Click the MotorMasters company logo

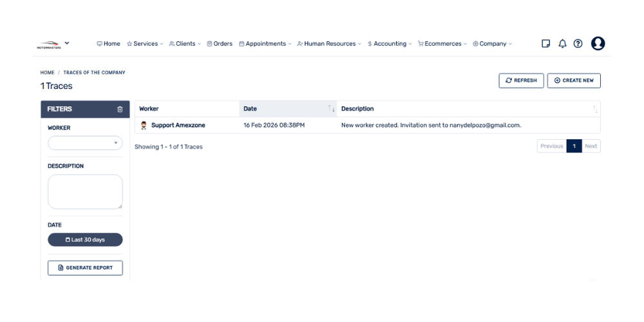(x=48, y=44)
